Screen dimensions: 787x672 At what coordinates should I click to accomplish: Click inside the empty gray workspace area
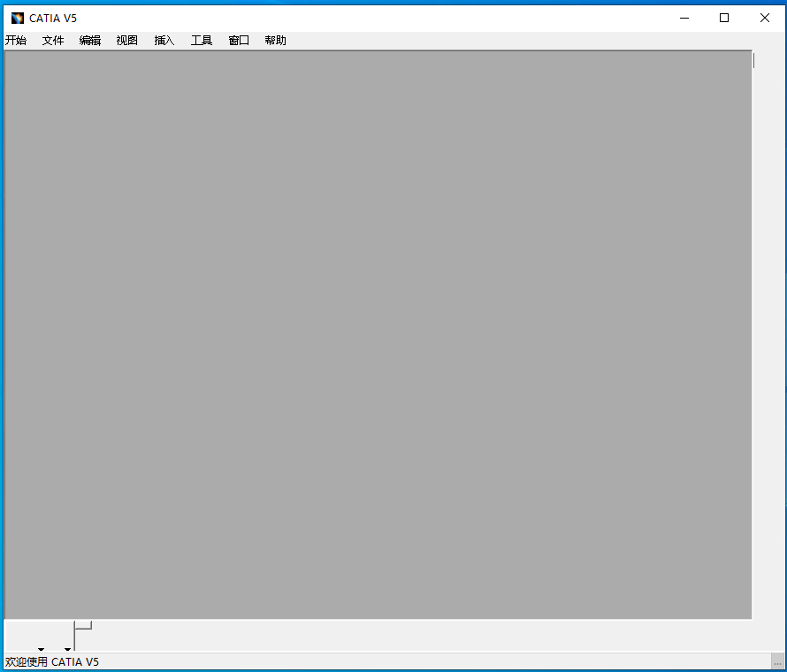378,334
